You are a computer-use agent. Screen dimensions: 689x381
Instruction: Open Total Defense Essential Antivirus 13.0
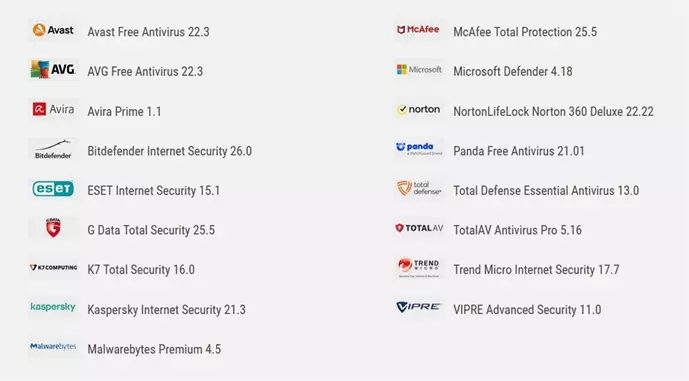[x=546, y=190]
